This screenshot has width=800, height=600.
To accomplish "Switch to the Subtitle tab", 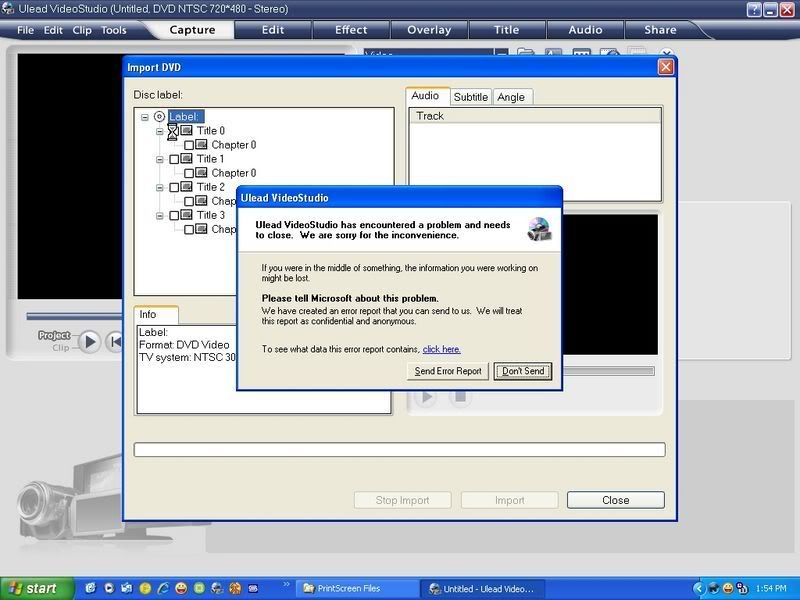I will (470, 97).
